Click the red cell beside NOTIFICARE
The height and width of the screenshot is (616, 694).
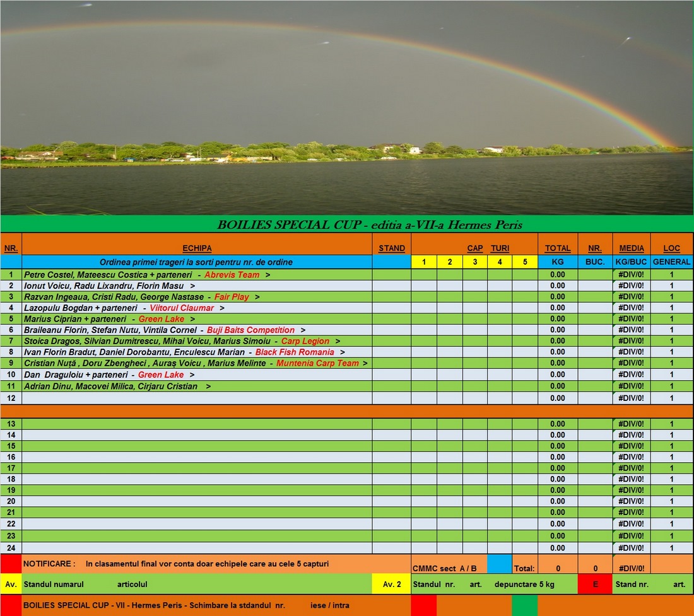coord(11,564)
